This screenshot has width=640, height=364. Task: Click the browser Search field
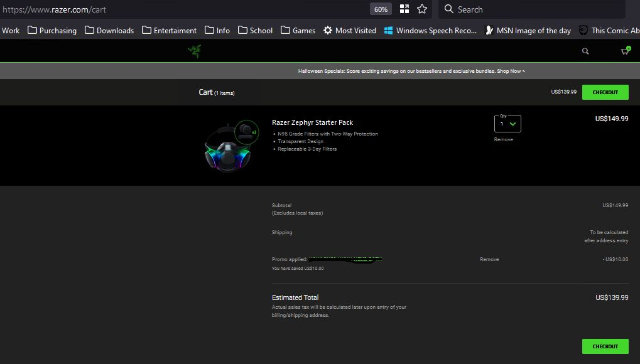coord(532,9)
